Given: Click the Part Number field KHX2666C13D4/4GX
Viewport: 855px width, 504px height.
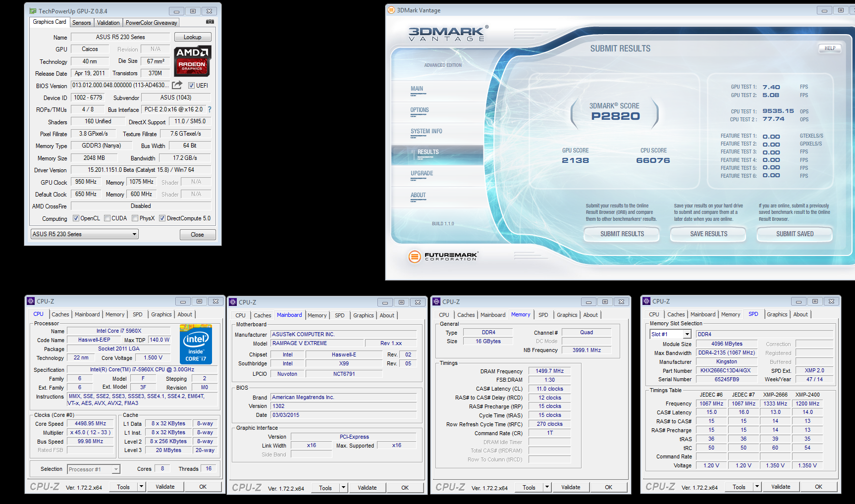Looking at the screenshot, I should (x=726, y=370).
